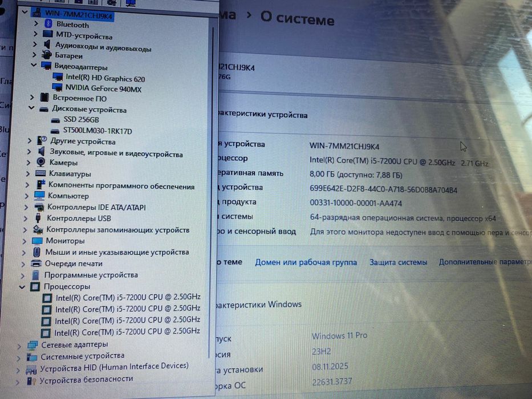532x399 pixels.
Task: Select the Дисковые устройства drive icon
Action: [x=43, y=109]
